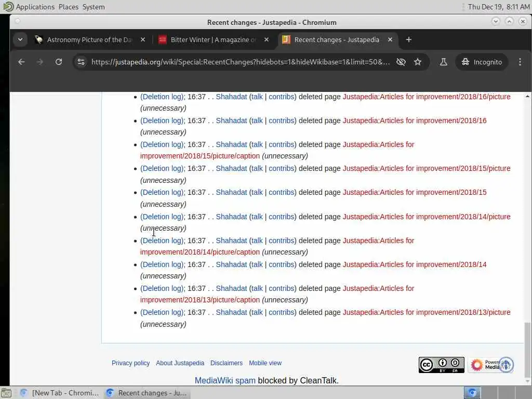
Task: Open deleted page Articles for improvement/2018/15/picture
Action: pyautogui.click(x=427, y=169)
